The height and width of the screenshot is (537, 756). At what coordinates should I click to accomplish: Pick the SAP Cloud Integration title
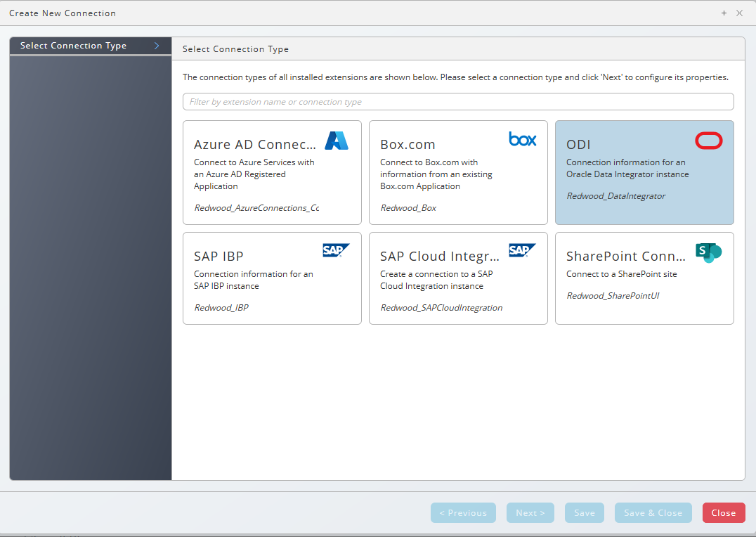click(x=440, y=256)
